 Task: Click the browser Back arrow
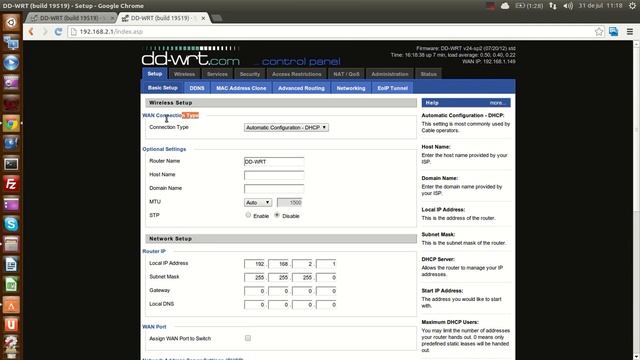[x=31, y=31]
